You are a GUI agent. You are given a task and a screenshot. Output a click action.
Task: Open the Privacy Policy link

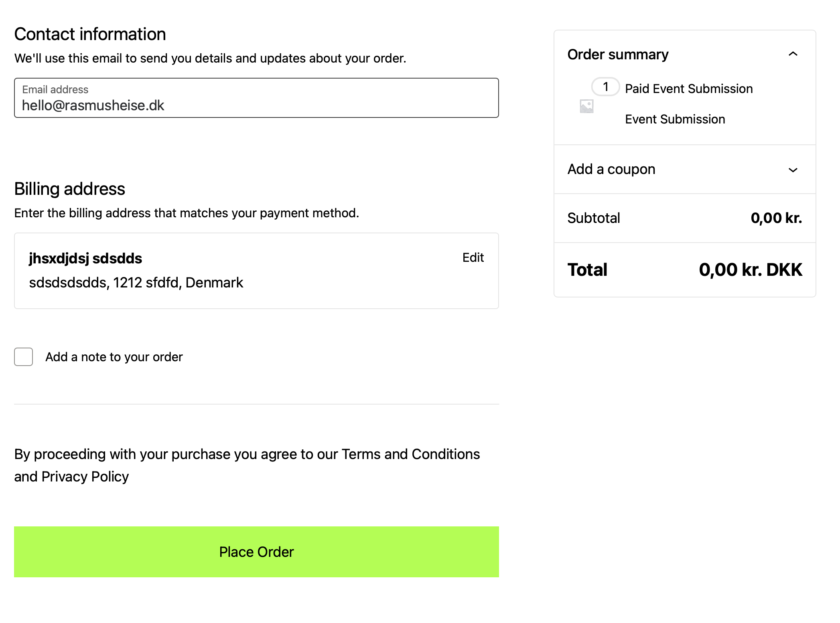coord(85,477)
